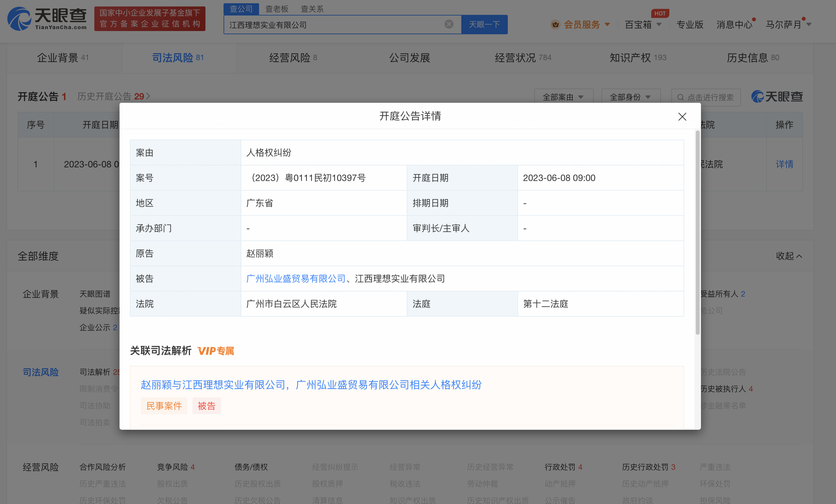Click plaintiff name 赵丽颖
The width and height of the screenshot is (836, 504).
tap(259, 254)
